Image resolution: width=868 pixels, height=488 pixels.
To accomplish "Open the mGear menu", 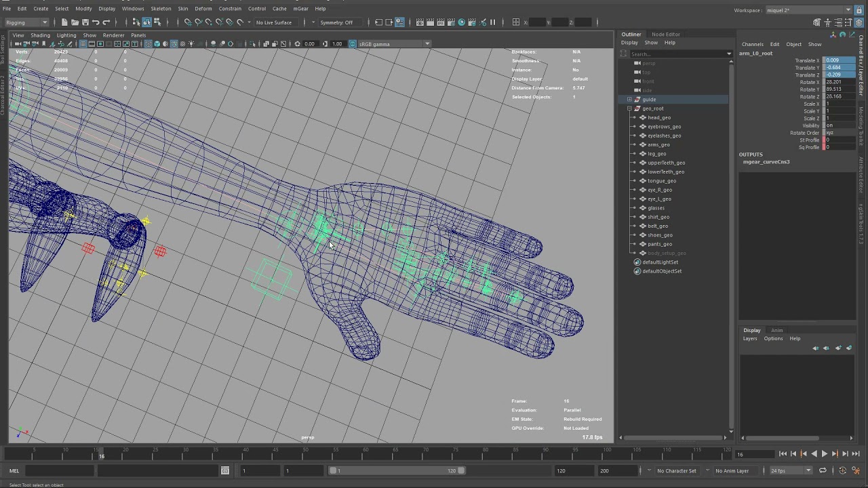I will pyautogui.click(x=300, y=9).
